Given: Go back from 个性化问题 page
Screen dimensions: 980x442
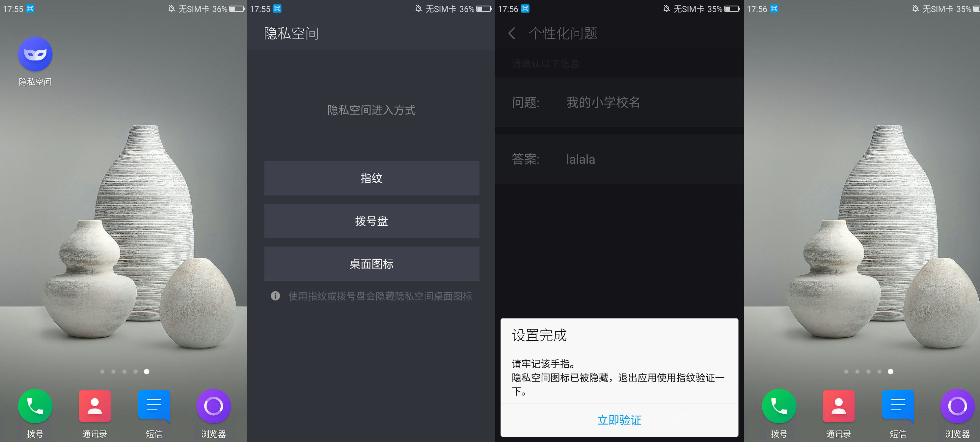Looking at the screenshot, I should 512,34.
